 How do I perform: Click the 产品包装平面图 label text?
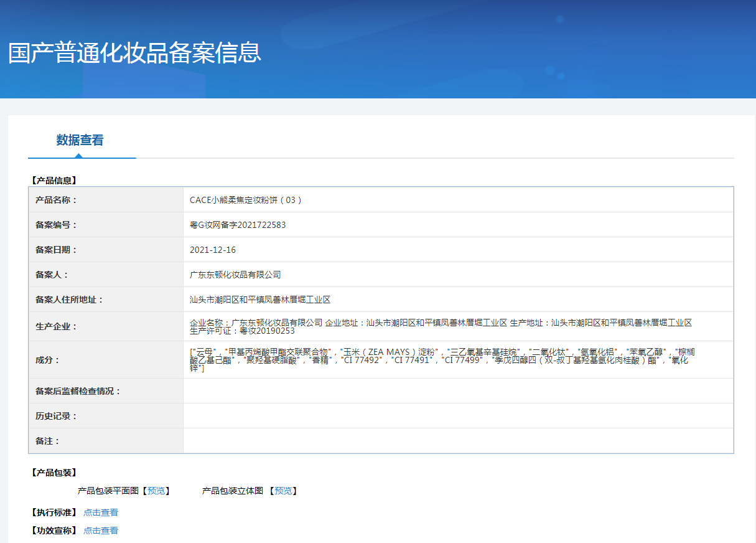(x=108, y=491)
